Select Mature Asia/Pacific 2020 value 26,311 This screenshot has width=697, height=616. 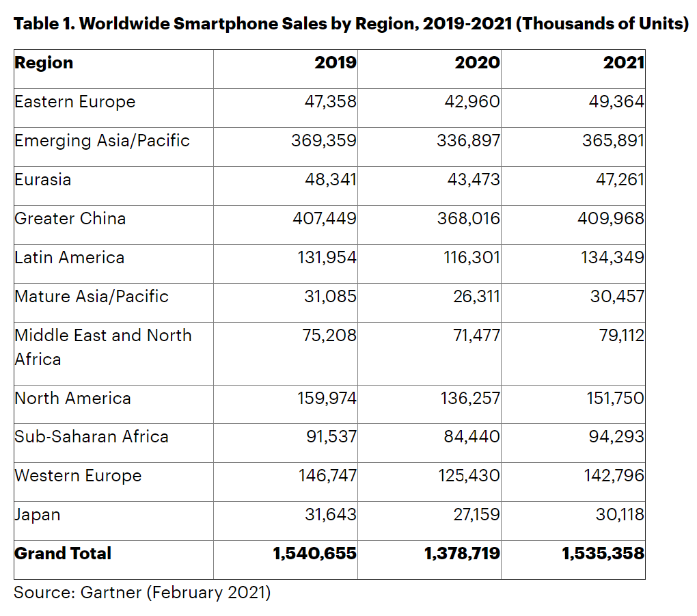point(474,297)
